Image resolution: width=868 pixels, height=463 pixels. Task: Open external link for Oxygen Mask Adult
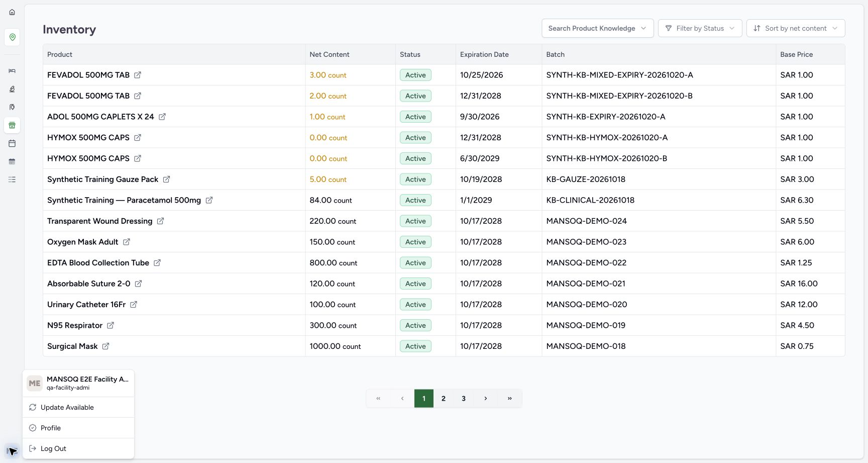pyautogui.click(x=127, y=242)
